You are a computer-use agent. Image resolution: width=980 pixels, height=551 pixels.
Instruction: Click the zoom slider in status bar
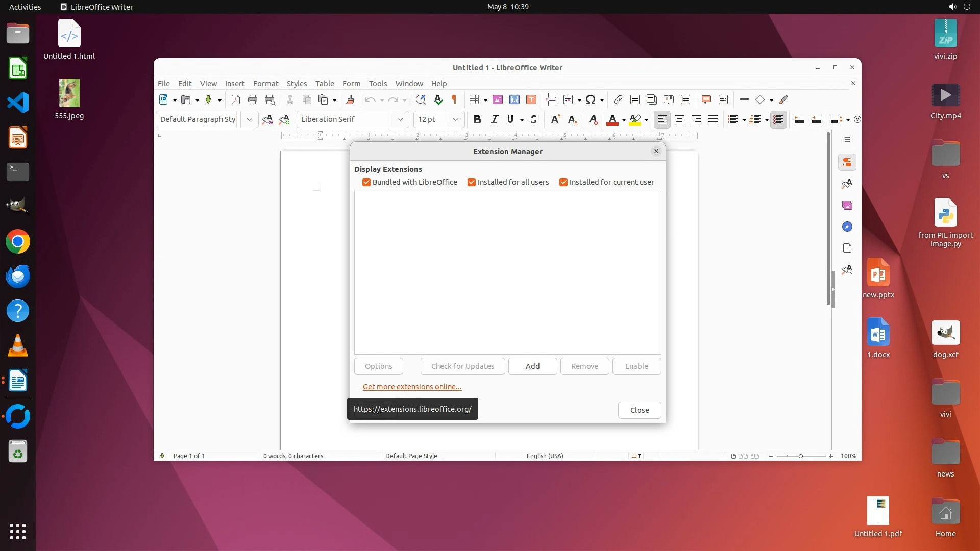click(x=800, y=456)
